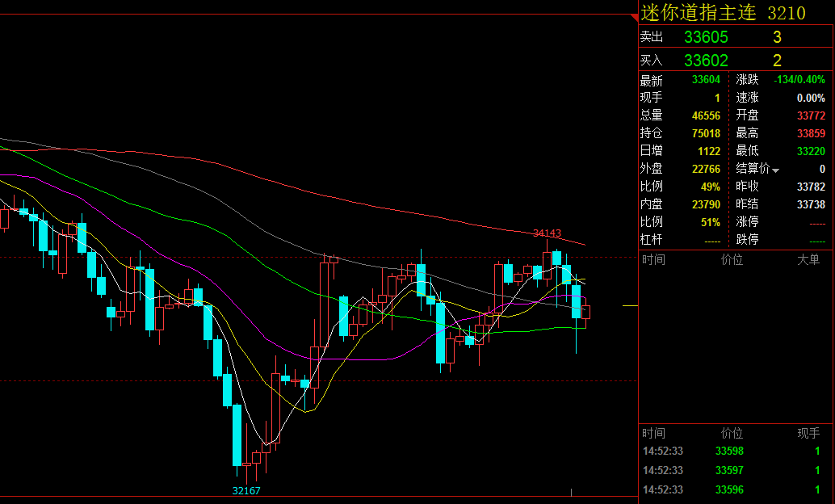Click the inner-volume 比例 value 51%
Viewport: 835px width, 504px height.
pos(711,221)
